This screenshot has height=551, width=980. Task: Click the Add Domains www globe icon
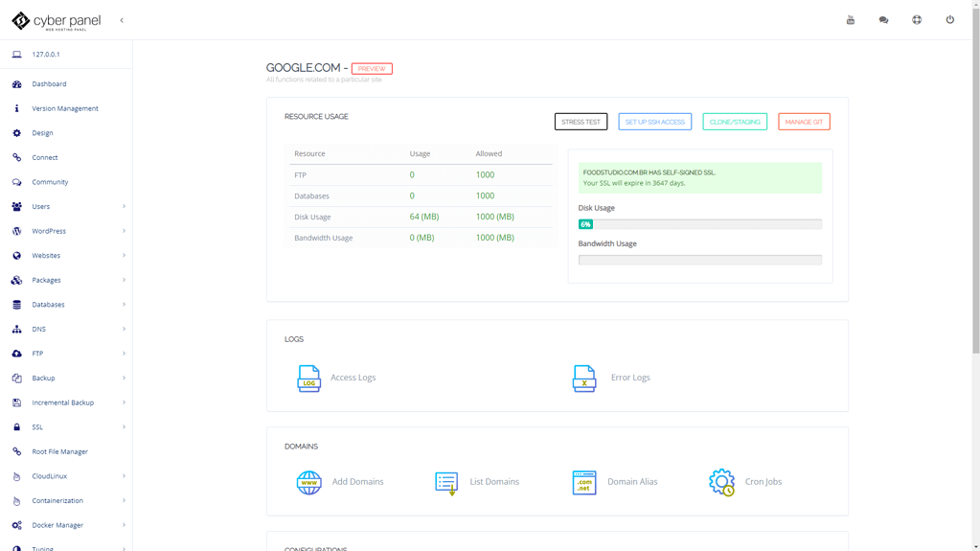[x=308, y=482]
